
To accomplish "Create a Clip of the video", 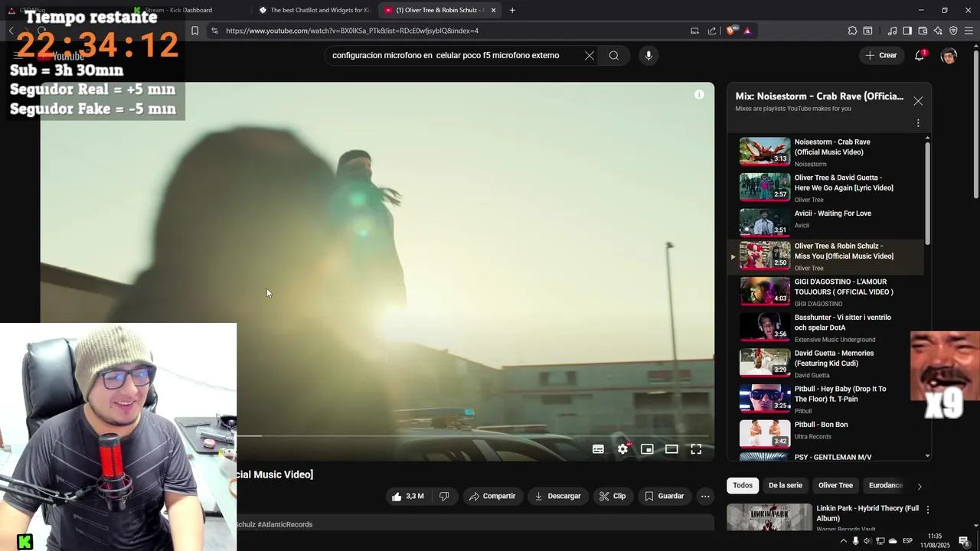I will click(612, 496).
